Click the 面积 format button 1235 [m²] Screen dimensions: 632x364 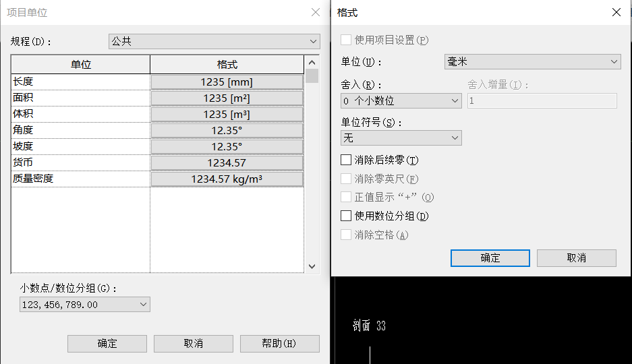pos(227,98)
